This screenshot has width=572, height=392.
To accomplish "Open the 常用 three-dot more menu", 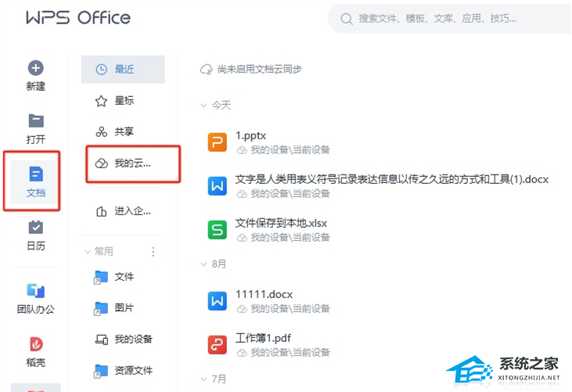I will click(x=153, y=252).
